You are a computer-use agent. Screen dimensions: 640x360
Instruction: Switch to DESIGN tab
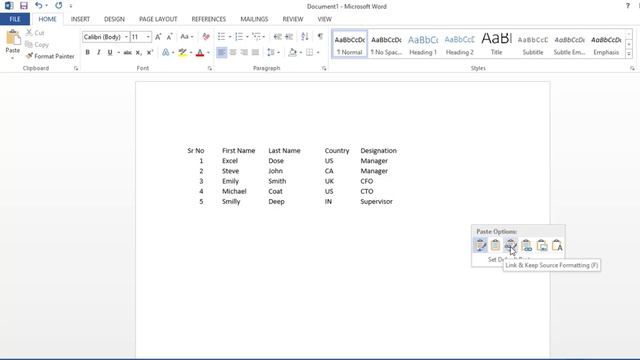tap(114, 19)
